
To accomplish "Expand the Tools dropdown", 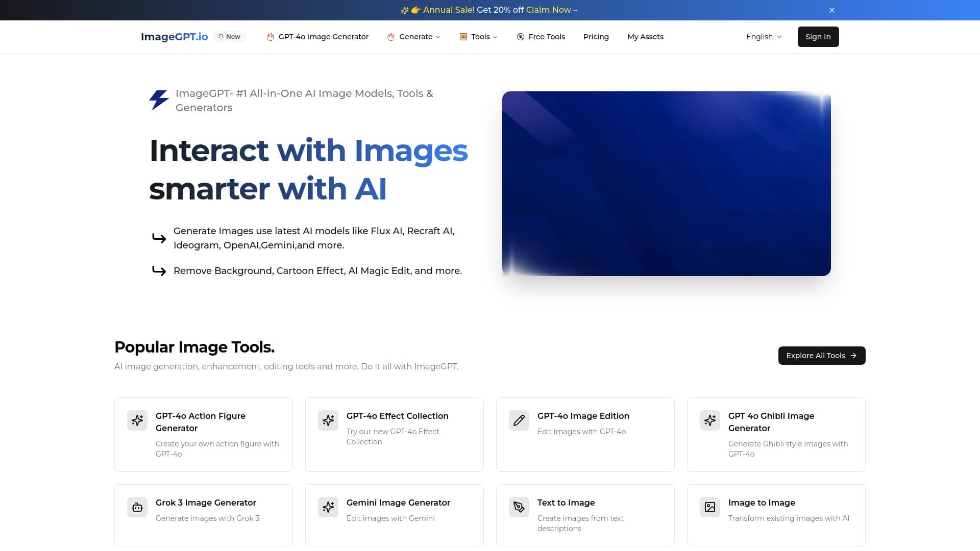I will (478, 36).
